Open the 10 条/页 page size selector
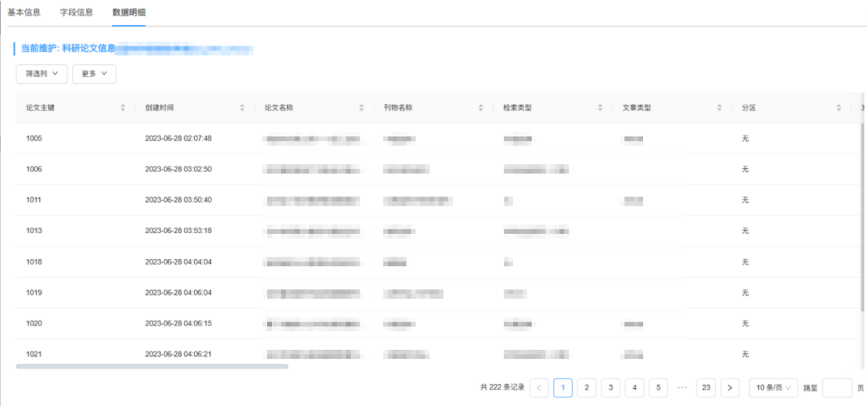 point(774,388)
